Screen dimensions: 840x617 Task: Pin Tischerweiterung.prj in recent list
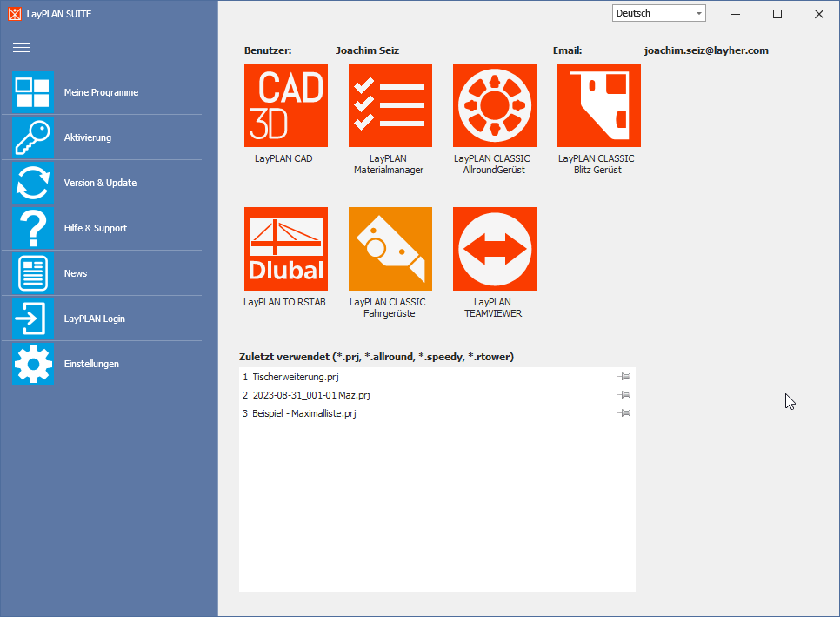pyautogui.click(x=624, y=377)
